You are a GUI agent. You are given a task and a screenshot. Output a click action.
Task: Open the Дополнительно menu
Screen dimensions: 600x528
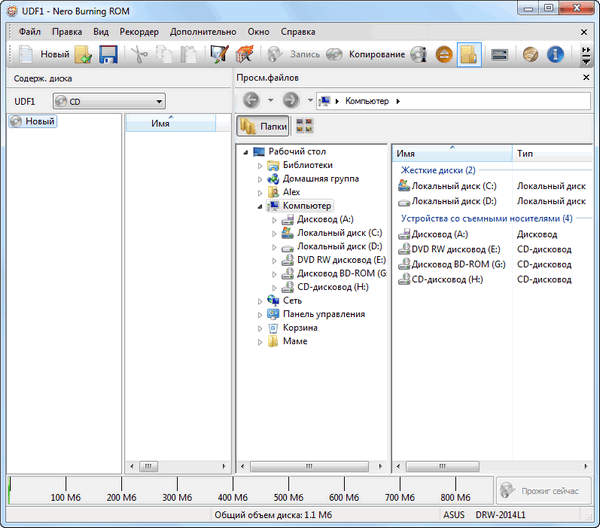[203, 31]
